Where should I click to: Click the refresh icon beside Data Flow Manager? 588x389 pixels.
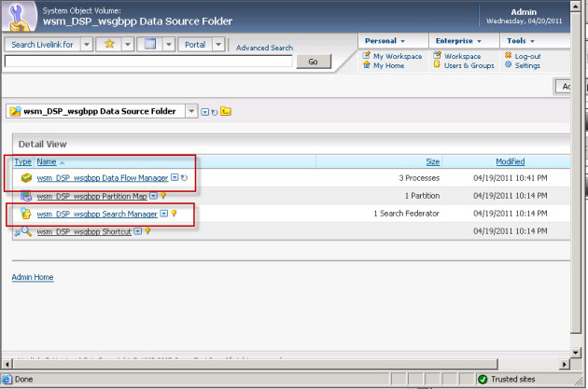184,177
